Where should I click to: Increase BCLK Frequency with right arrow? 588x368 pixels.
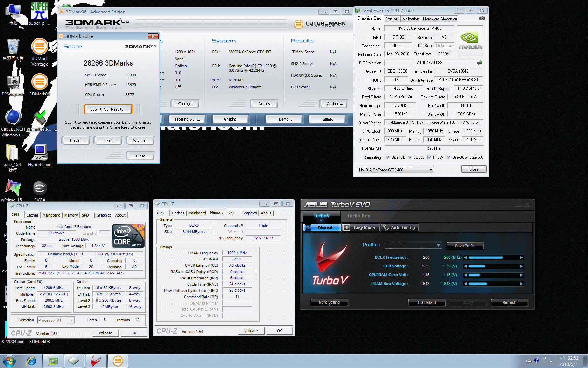click(x=521, y=258)
